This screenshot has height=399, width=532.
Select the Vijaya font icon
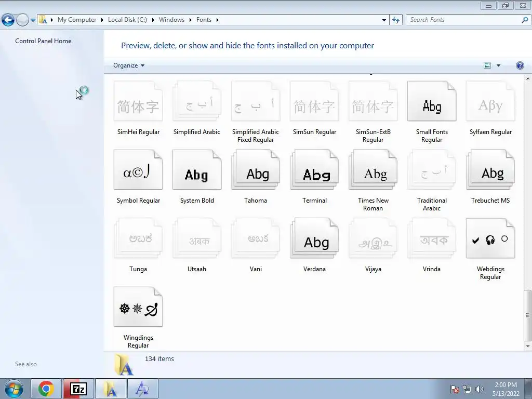373,238
